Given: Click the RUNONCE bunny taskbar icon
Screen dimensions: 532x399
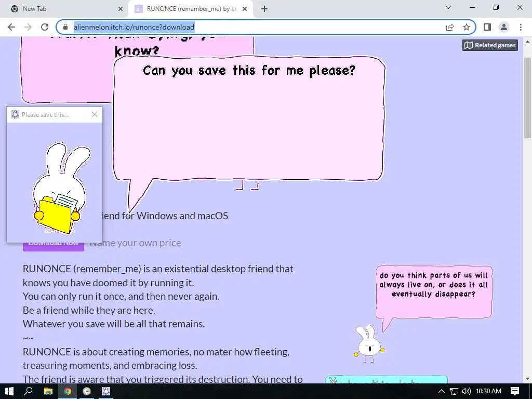Looking at the screenshot, I should pyautogui.click(x=106, y=391).
